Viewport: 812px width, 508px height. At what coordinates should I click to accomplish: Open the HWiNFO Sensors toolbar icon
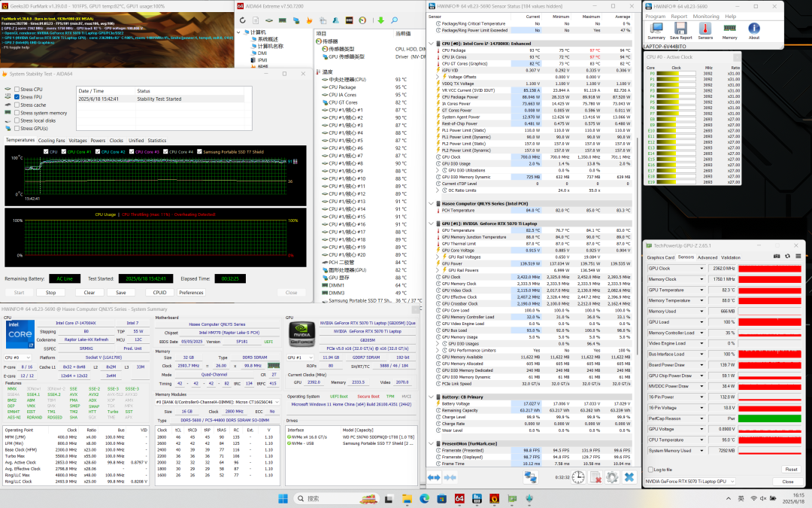pos(705,31)
